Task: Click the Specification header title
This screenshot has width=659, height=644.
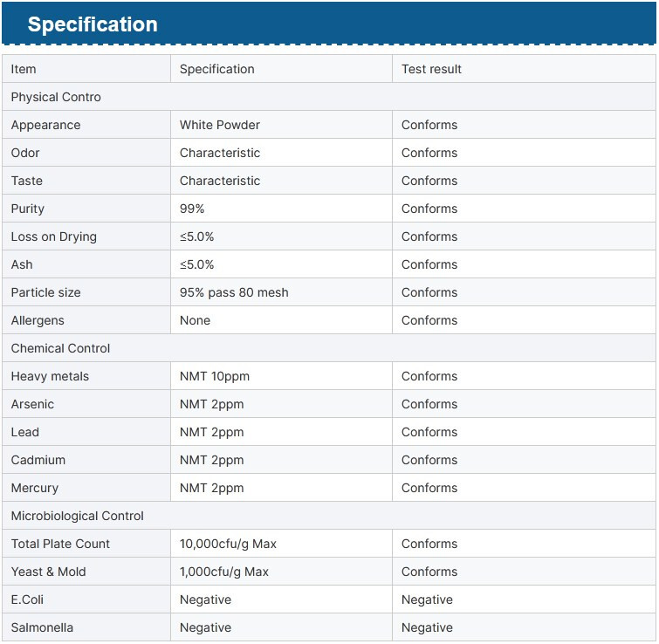Action: click(93, 24)
